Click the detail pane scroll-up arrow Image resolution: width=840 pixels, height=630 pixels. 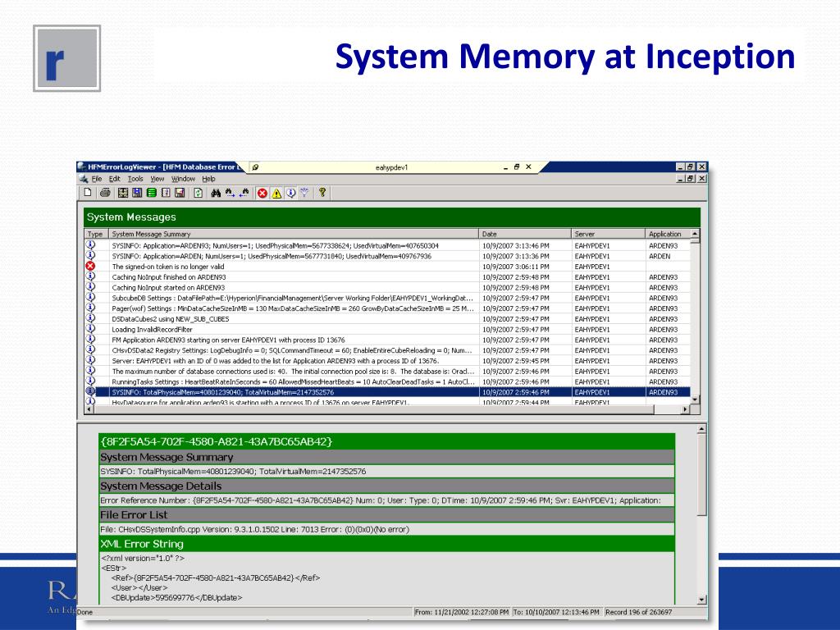pyautogui.click(x=701, y=429)
